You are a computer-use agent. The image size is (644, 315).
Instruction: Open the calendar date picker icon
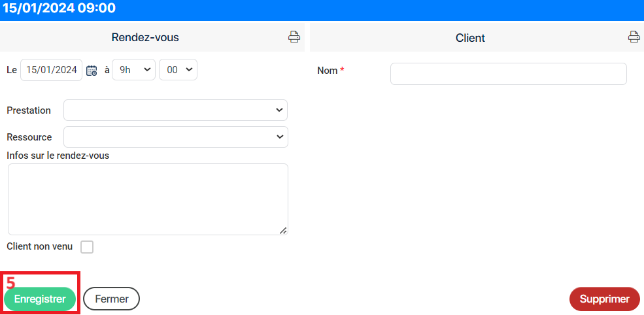click(92, 70)
